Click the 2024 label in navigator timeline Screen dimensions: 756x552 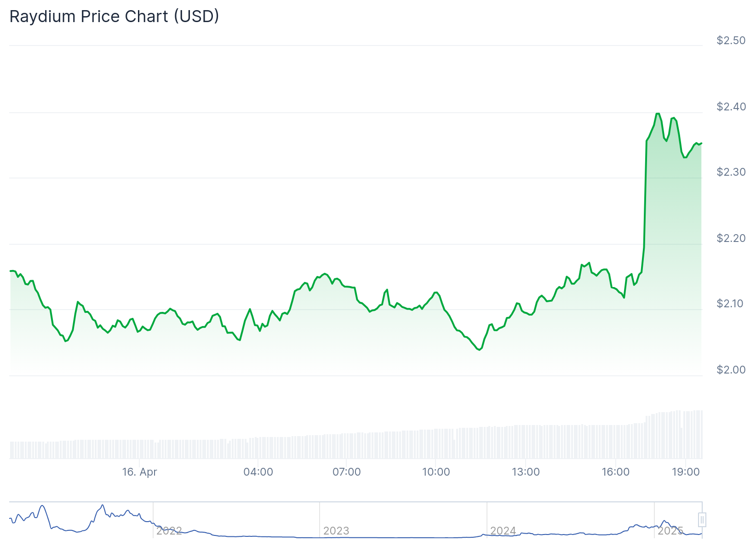pos(503,531)
